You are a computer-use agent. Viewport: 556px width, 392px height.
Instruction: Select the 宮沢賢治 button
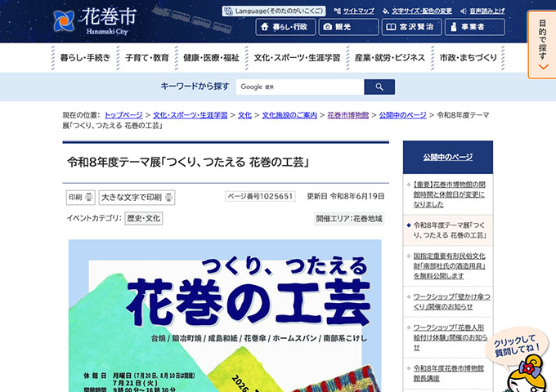click(411, 27)
